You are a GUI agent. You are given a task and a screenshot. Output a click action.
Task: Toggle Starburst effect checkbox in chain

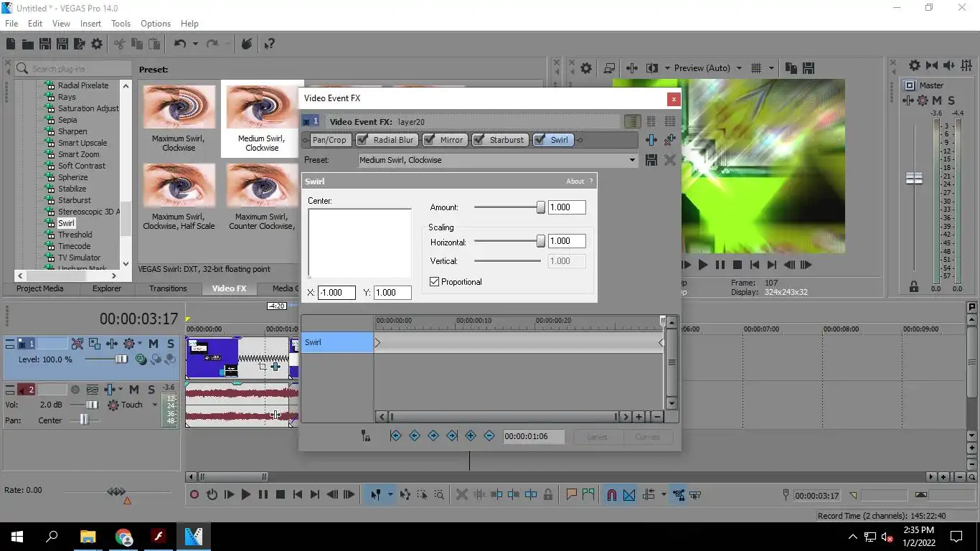pos(479,140)
